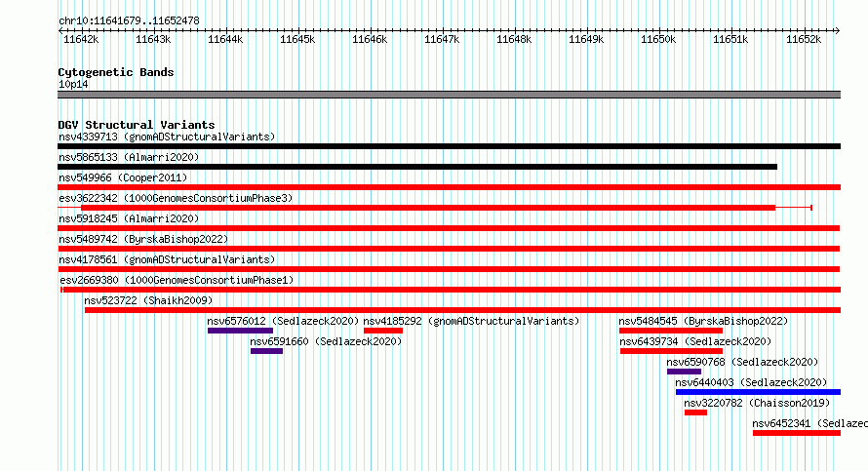868x471 pixels.
Task: Open nsv6591660 (Sedlazeck2020) label
Action: (326, 341)
